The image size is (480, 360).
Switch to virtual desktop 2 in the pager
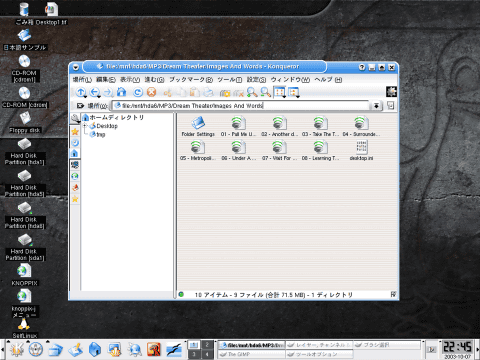(x=207, y=345)
